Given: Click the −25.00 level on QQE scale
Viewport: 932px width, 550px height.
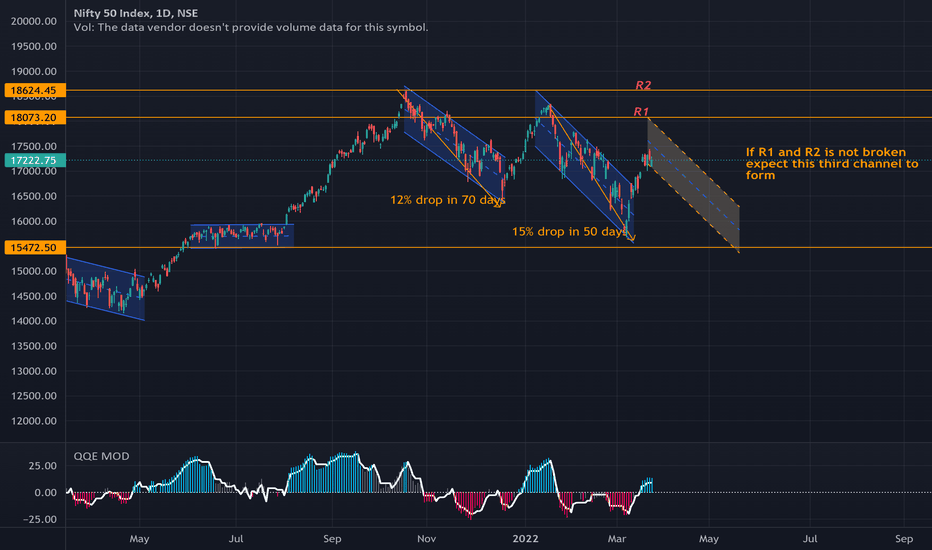Looking at the screenshot, I should coord(40,519).
